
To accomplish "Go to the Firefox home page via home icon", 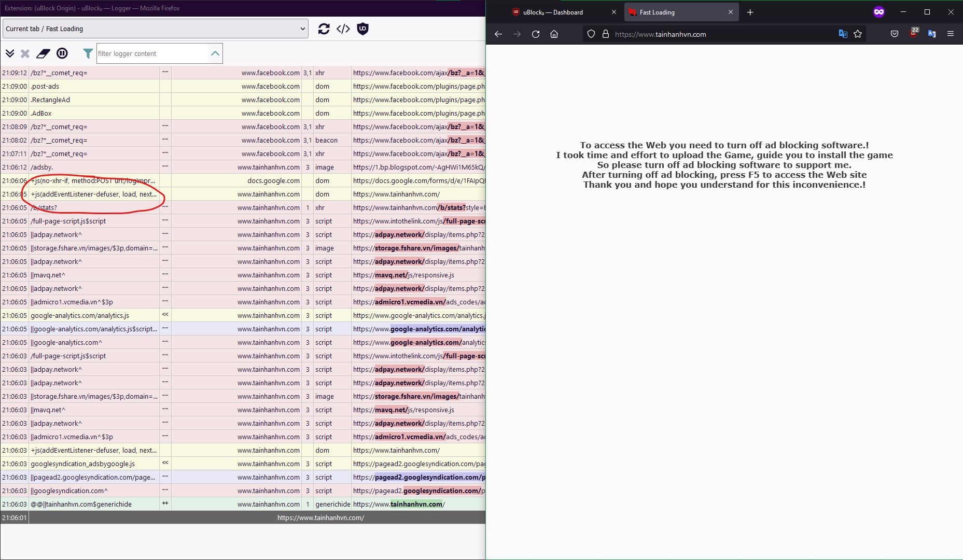I will [554, 34].
